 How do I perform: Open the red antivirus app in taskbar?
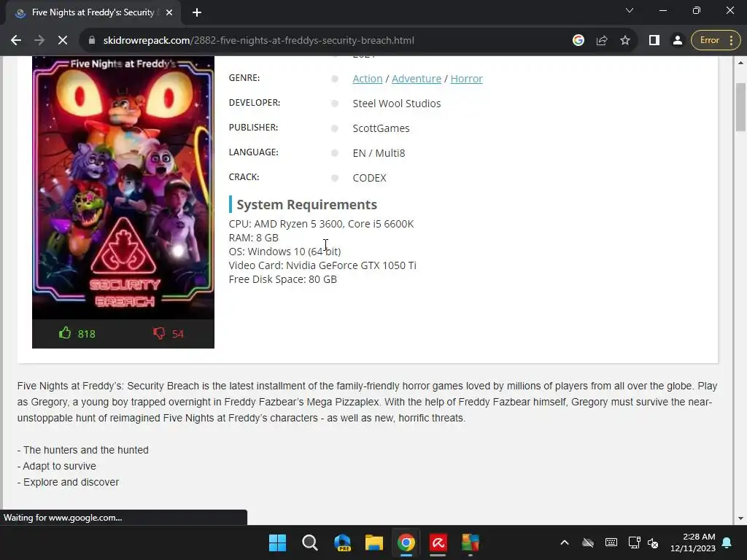(x=438, y=542)
